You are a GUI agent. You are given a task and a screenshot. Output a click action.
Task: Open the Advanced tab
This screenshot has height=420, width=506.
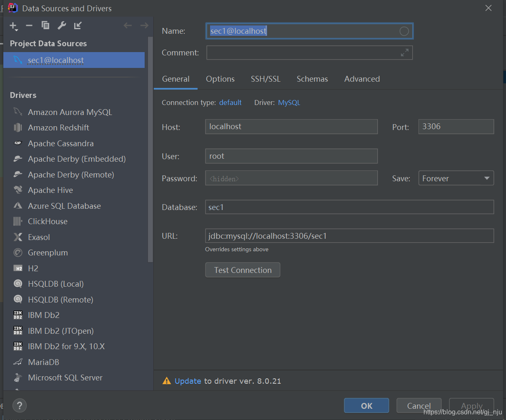click(362, 79)
